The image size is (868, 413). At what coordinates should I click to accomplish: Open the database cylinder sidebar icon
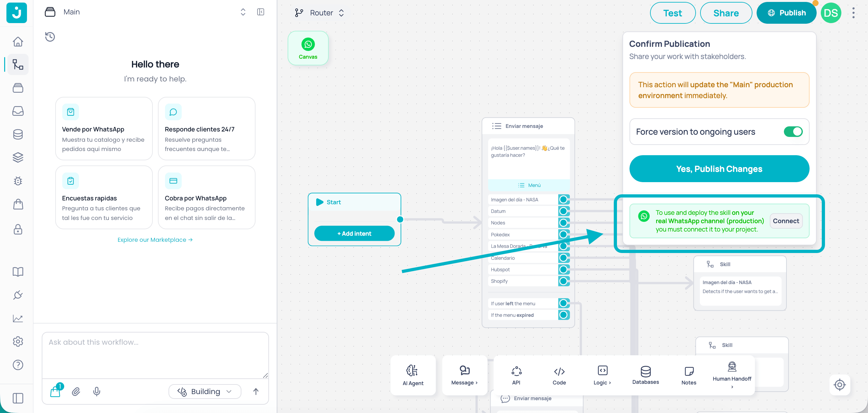coord(18,134)
